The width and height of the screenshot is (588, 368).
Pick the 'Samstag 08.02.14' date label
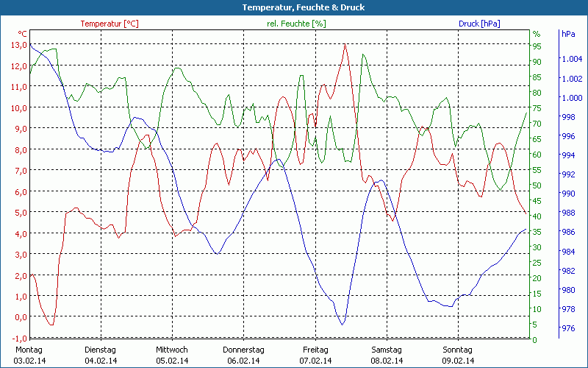387,355
